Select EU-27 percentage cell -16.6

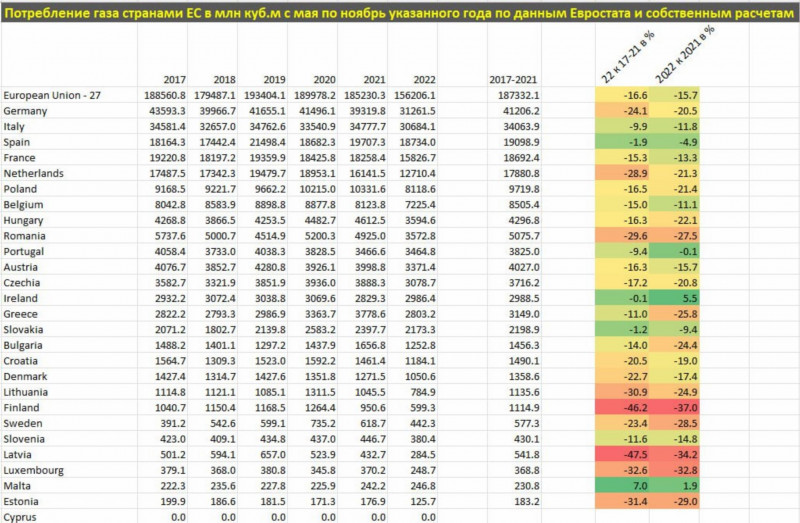pyautogui.click(x=622, y=95)
